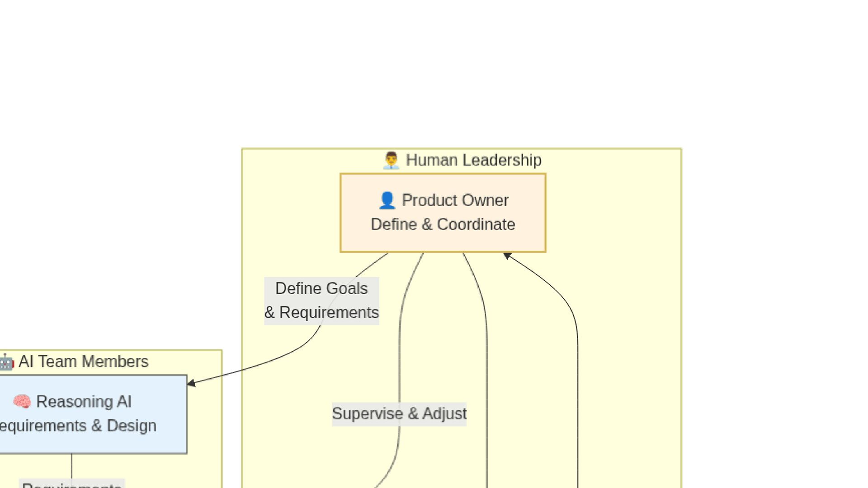This screenshot has height=488, width=868.
Task: Select the Supervise & Adjust edge label
Action: tap(399, 414)
